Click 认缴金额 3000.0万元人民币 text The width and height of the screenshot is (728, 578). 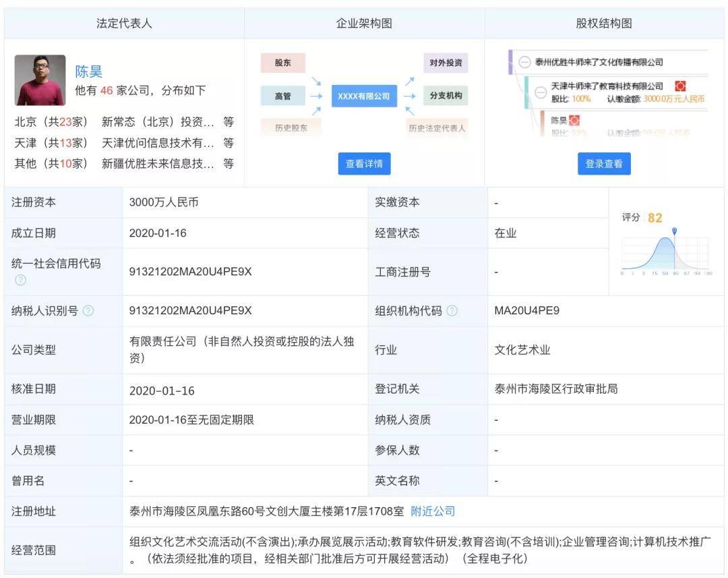(656, 98)
